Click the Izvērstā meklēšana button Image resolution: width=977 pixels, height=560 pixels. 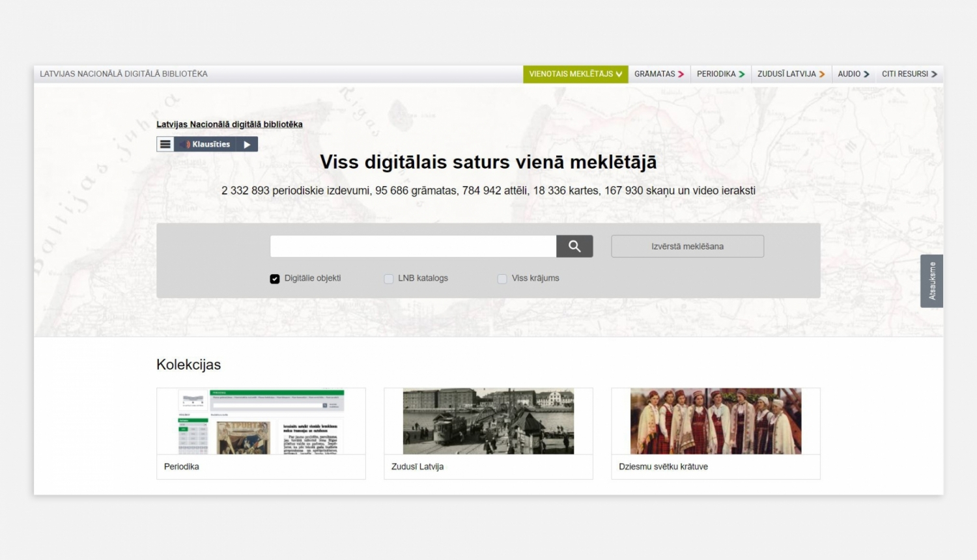click(x=687, y=246)
